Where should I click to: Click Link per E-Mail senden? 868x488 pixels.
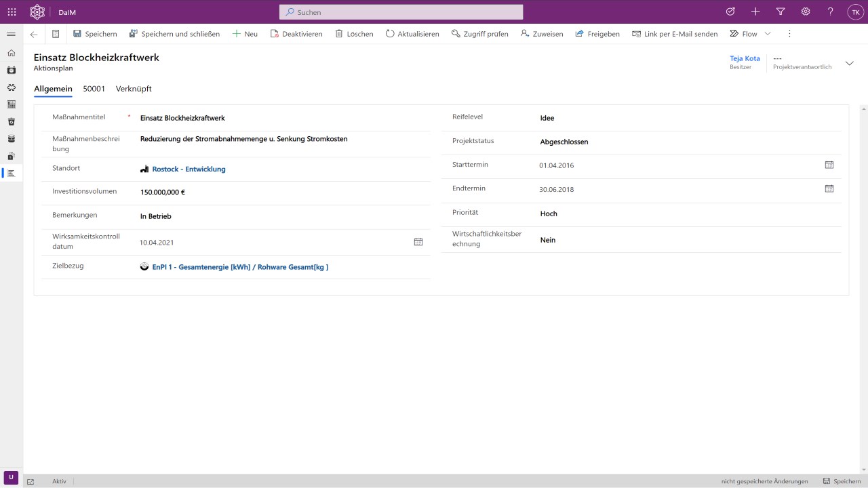(675, 34)
